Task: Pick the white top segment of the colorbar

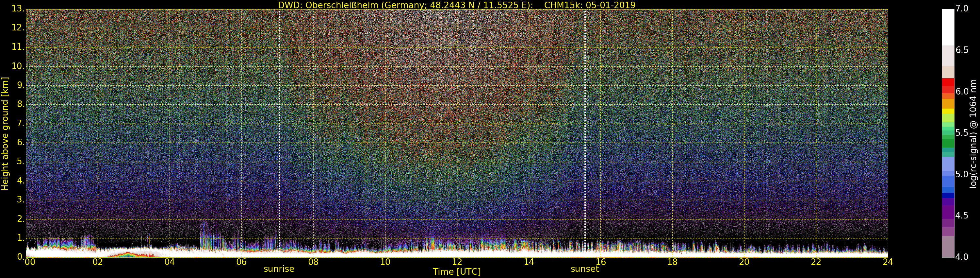Action: (x=948, y=27)
